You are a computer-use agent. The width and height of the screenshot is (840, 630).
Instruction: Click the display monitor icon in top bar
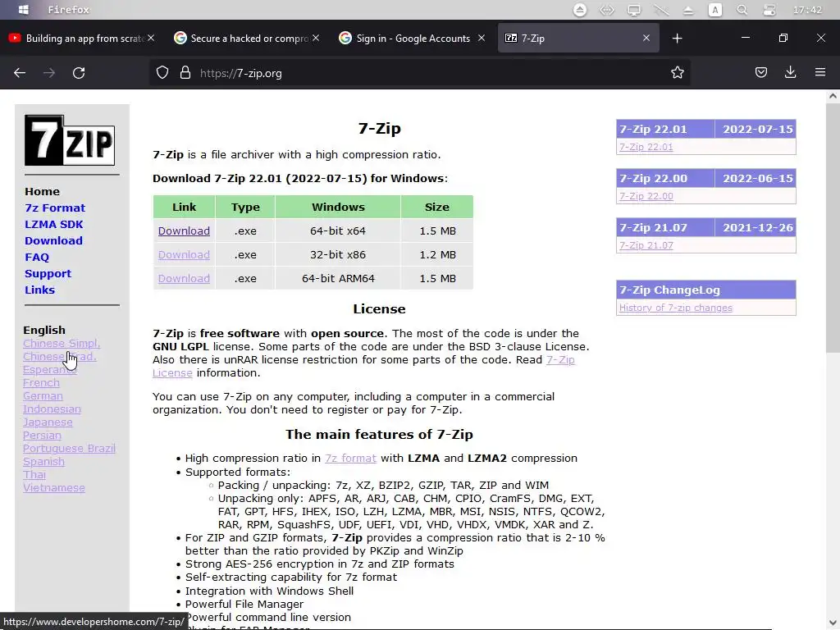[x=634, y=10]
